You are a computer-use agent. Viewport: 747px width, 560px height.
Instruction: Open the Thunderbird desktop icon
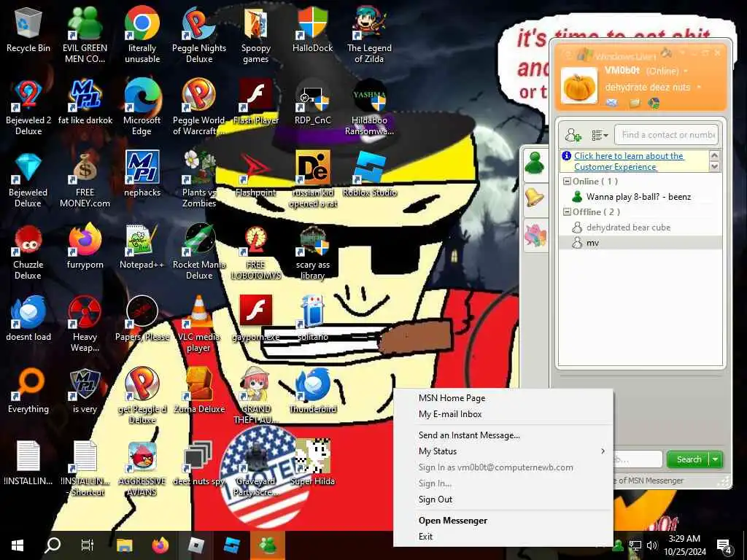pos(312,391)
